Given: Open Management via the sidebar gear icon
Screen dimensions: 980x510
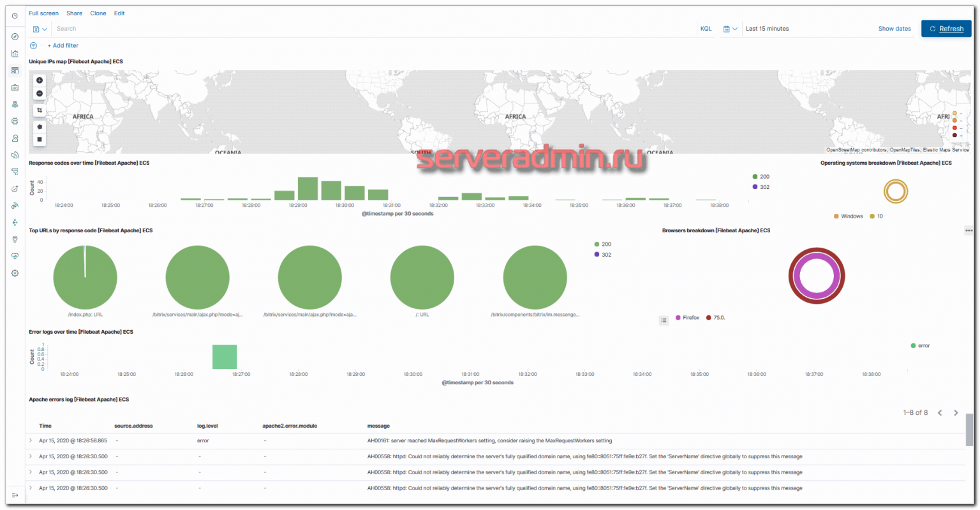Looking at the screenshot, I should click(15, 273).
